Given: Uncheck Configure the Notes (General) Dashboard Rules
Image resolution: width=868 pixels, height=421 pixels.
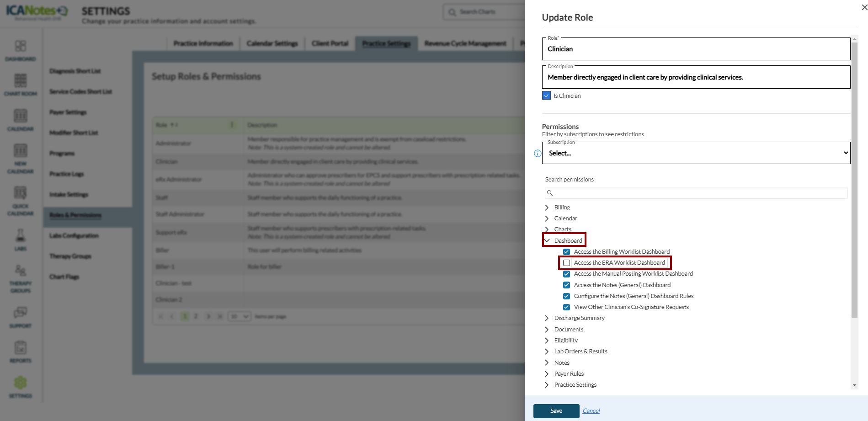Looking at the screenshot, I should point(566,296).
